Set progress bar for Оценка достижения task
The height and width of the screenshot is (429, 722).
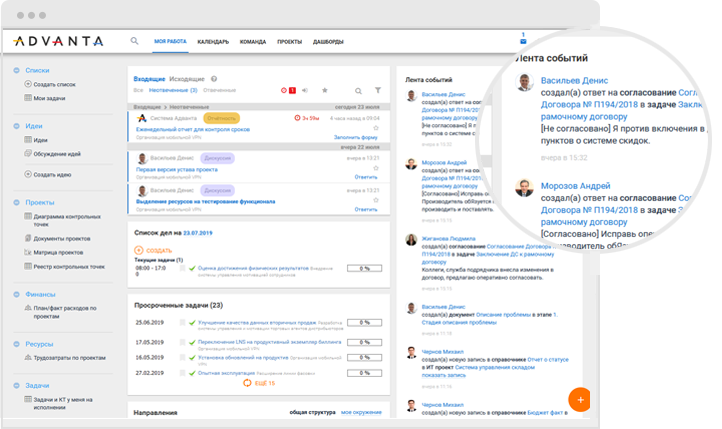coord(364,268)
